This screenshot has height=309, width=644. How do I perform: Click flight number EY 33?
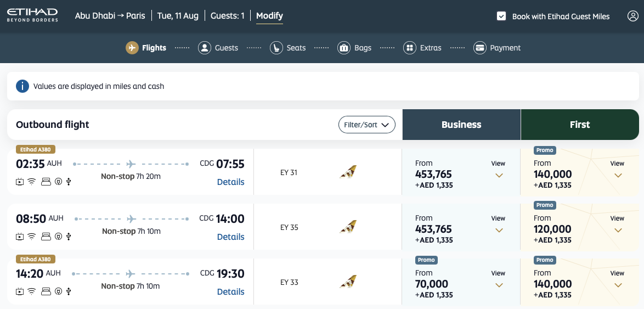pyautogui.click(x=289, y=282)
